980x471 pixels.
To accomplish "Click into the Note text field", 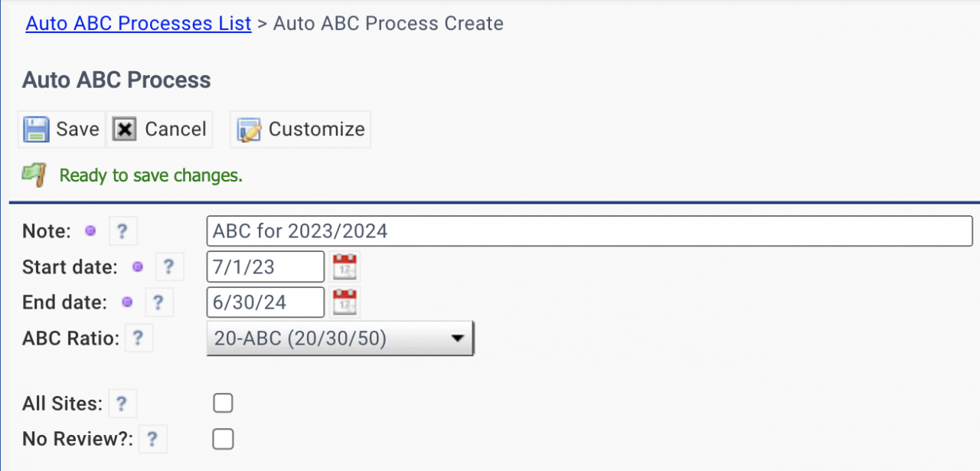I will [590, 231].
